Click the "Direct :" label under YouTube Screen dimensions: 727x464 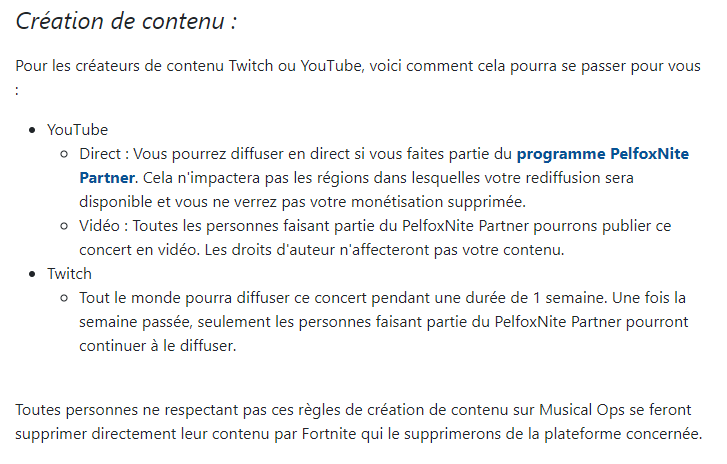pyautogui.click(x=104, y=154)
